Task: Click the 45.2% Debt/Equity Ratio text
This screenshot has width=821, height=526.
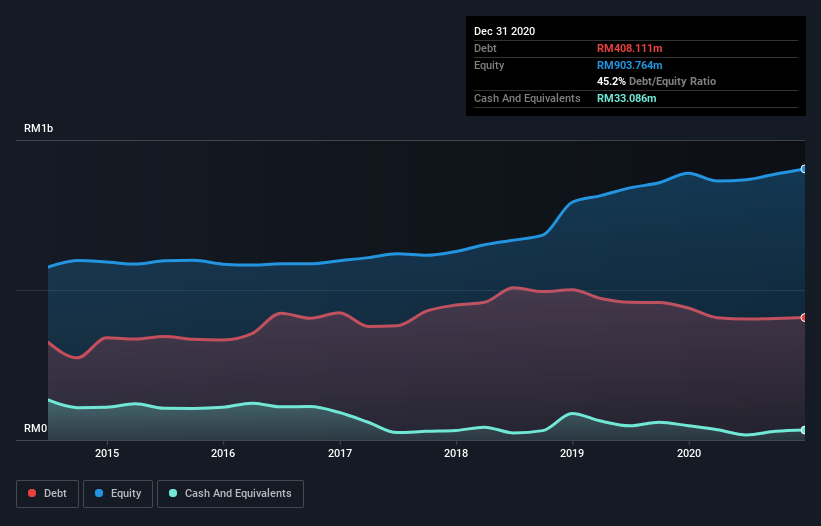Action: click(656, 81)
